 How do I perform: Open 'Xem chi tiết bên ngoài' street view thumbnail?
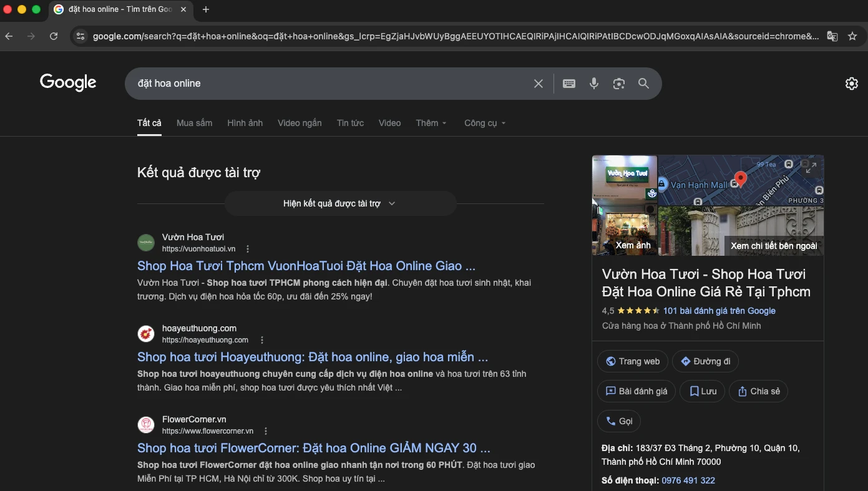(741, 231)
